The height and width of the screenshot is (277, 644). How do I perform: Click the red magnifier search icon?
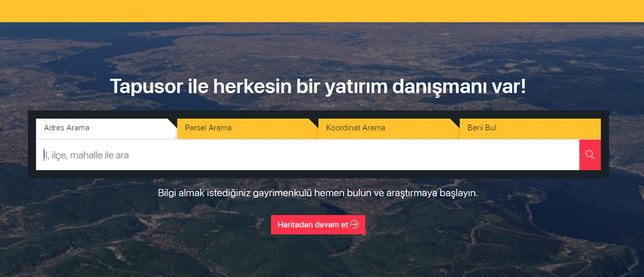pyautogui.click(x=590, y=154)
